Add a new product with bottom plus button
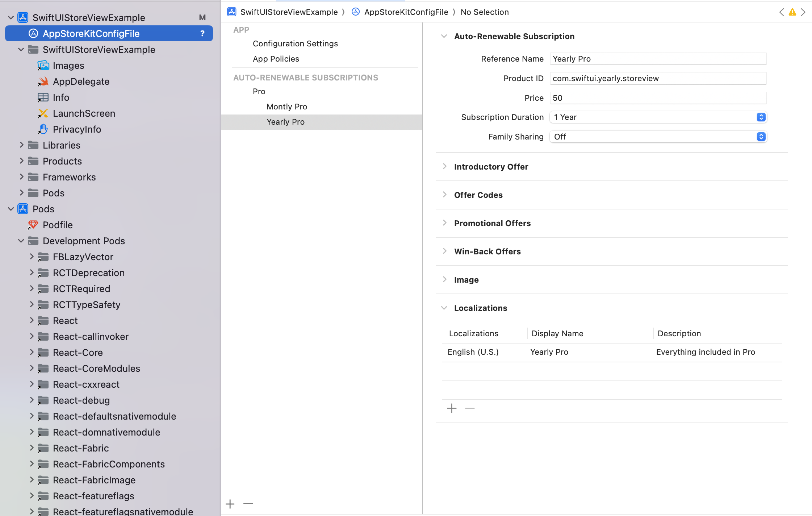This screenshot has width=812, height=516. 230,504
